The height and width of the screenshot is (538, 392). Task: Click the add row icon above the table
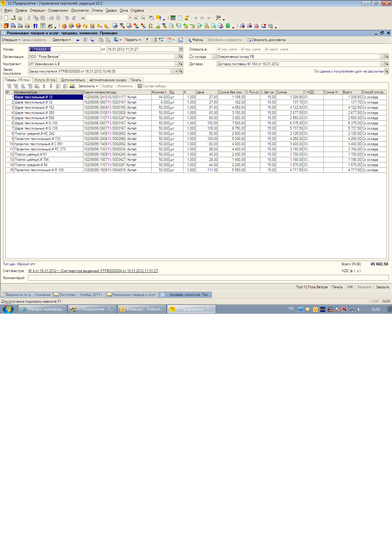(9, 86)
